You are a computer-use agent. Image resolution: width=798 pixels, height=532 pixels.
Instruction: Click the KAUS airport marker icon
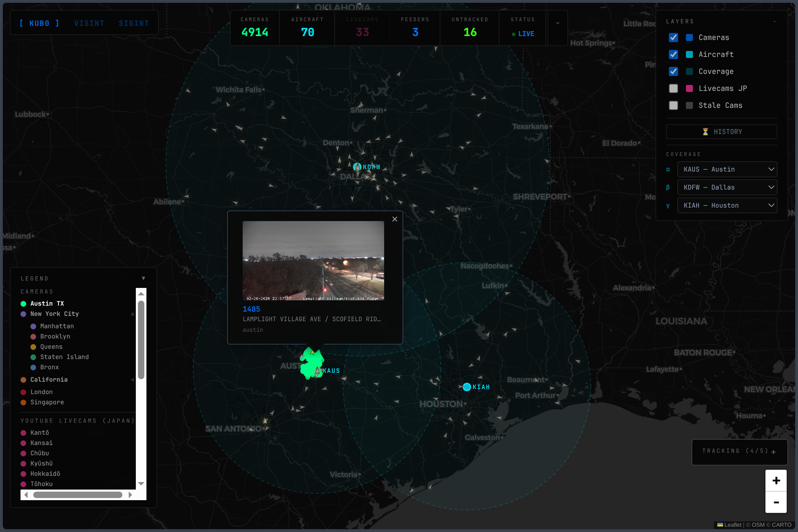coord(317,371)
